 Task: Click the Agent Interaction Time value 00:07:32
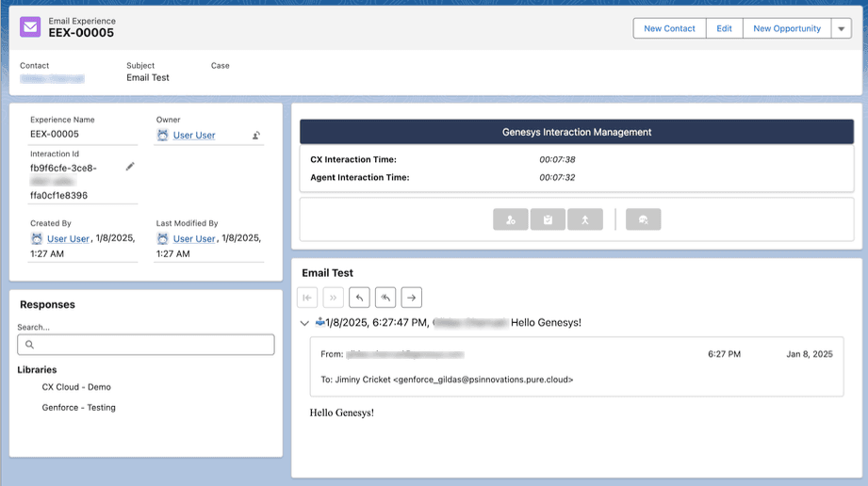click(557, 177)
